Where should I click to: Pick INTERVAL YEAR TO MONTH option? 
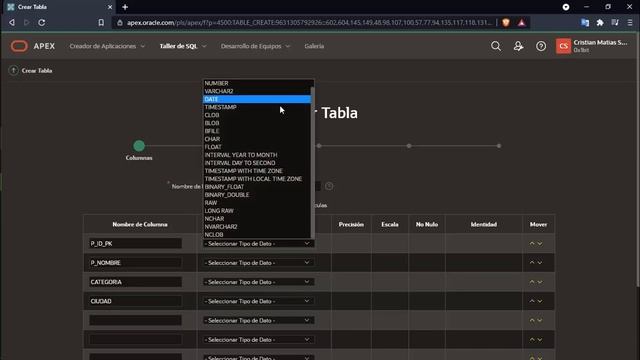pyautogui.click(x=257, y=155)
